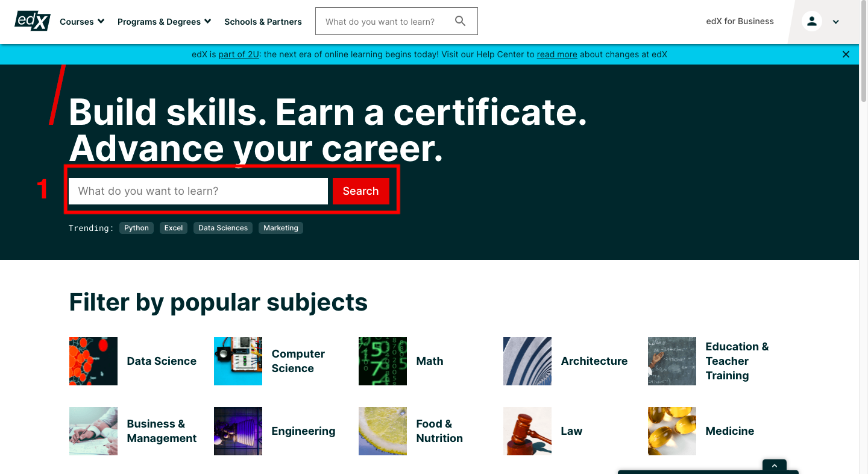
Task: Filter by Education & Teacher Training link
Action: (x=737, y=361)
